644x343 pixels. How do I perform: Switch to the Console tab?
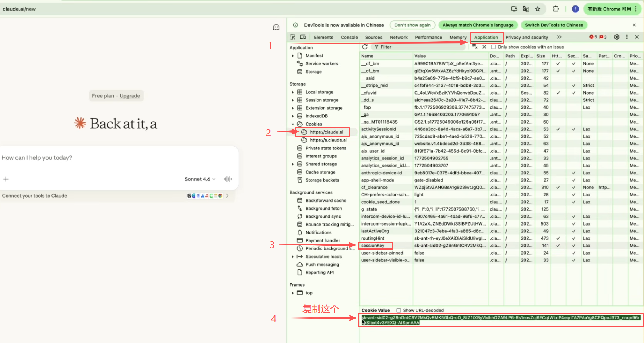point(349,37)
